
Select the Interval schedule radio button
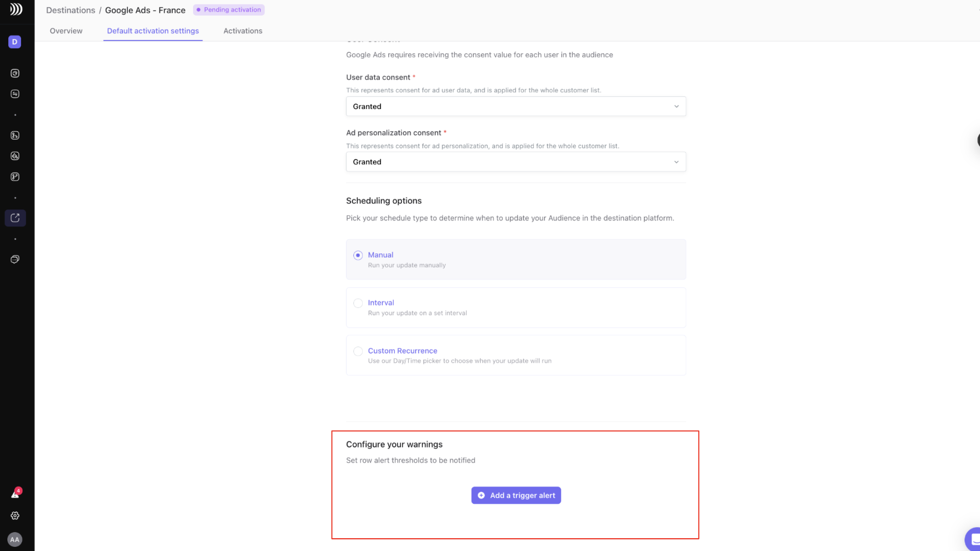click(x=358, y=303)
